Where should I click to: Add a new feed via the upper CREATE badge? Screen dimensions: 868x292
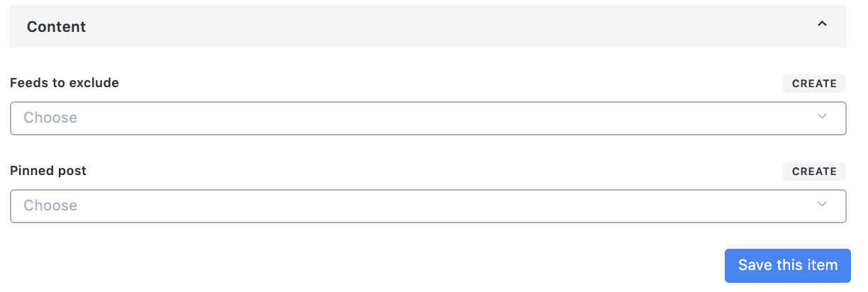point(814,84)
